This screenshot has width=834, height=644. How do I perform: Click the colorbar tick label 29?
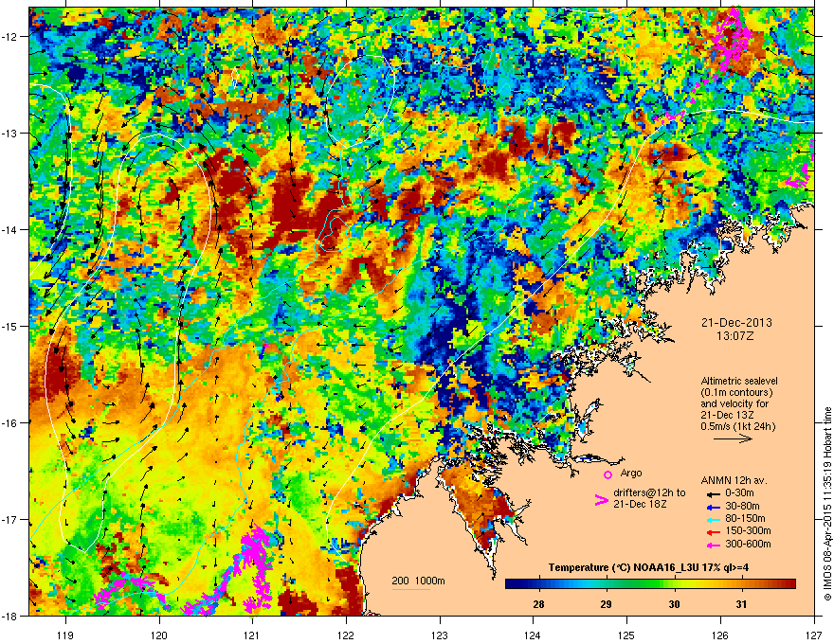tap(606, 604)
